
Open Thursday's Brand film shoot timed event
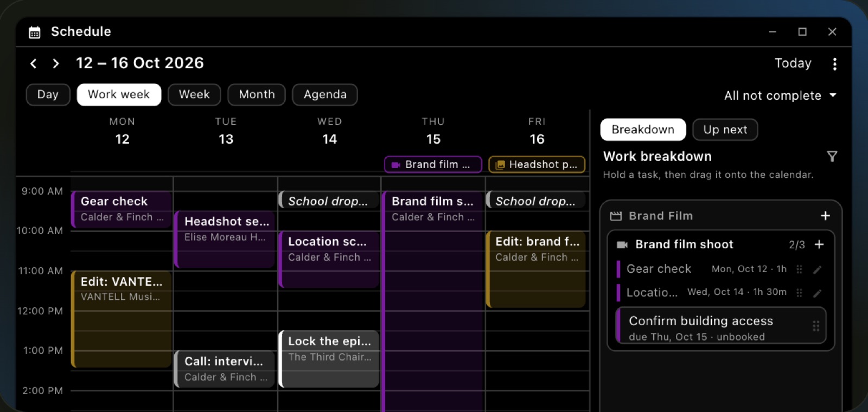tap(433, 301)
